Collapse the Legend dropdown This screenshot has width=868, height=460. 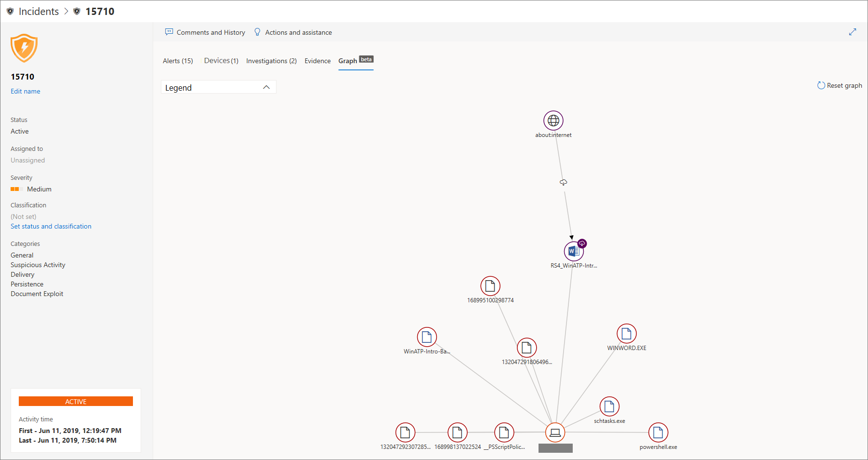pos(218,87)
